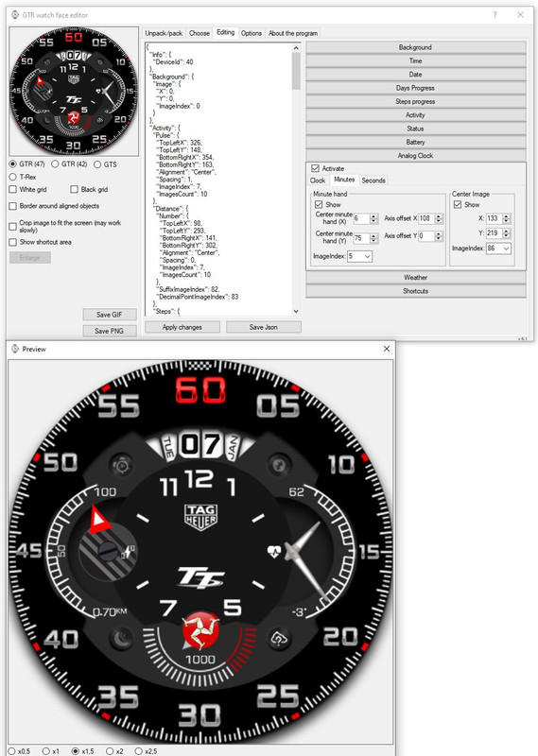Select the GTR (42) radio button
This screenshot has width=538, height=756.
(x=55, y=164)
